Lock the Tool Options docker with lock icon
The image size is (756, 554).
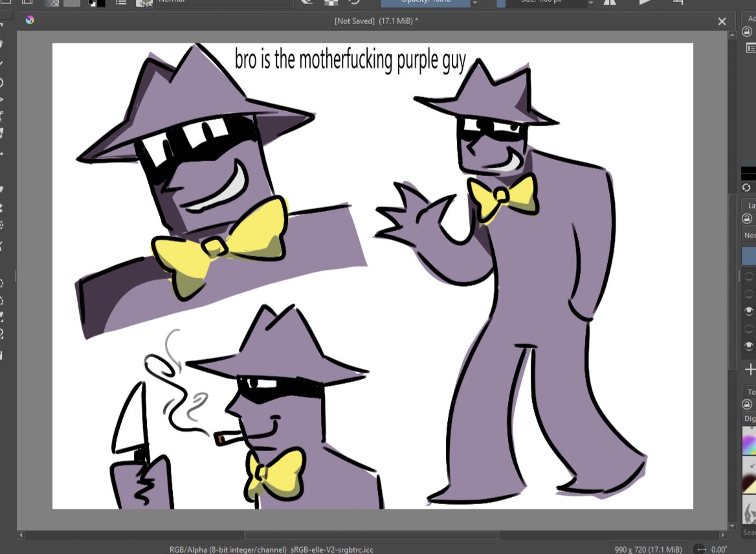pos(747,404)
